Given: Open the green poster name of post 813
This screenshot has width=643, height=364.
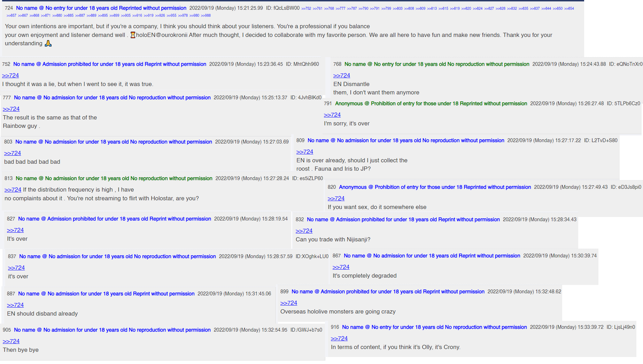Looking at the screenshot, I should click(114, 178).
